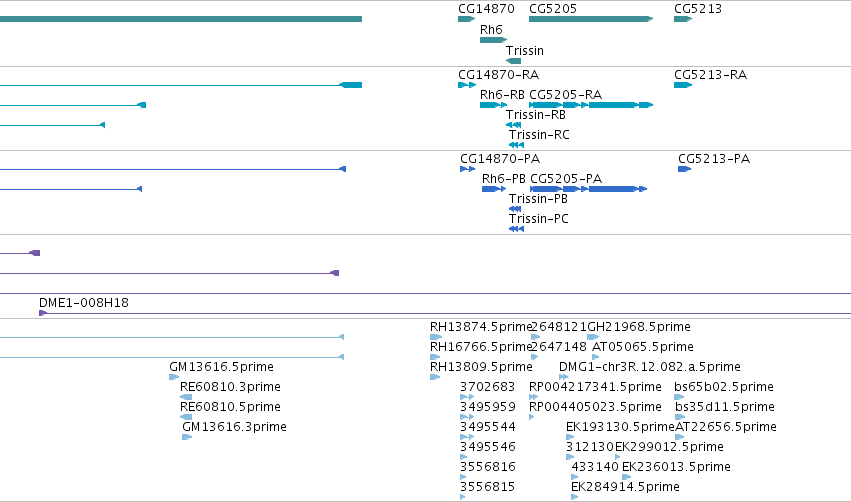Click EST GM13616.5prime label

pyautogui.click(x=221, y=367)
